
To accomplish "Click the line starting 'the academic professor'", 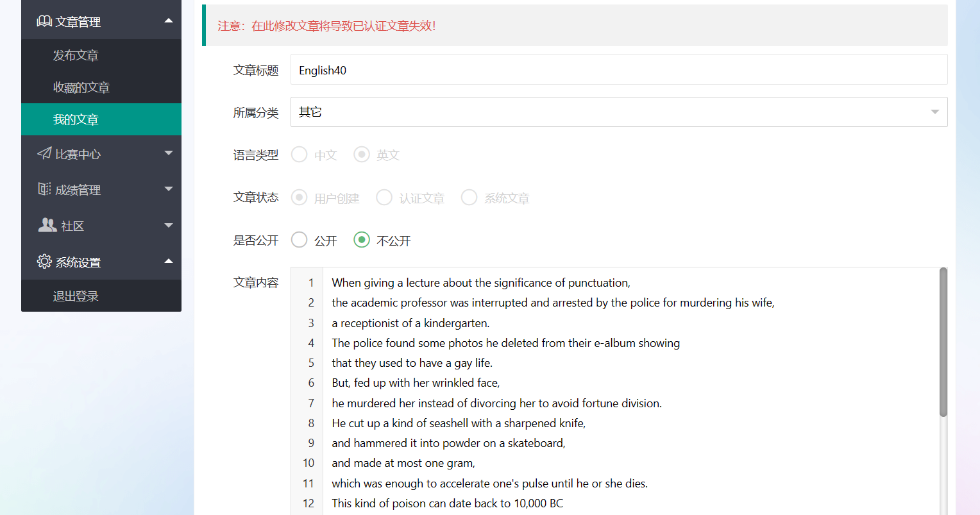I will (x=553, y=303).
